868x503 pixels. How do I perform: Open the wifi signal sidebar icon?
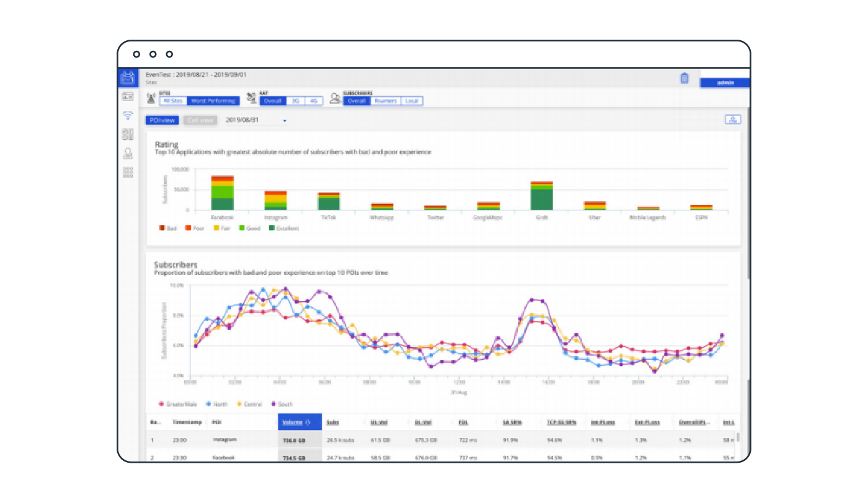(x=128, y=115)
